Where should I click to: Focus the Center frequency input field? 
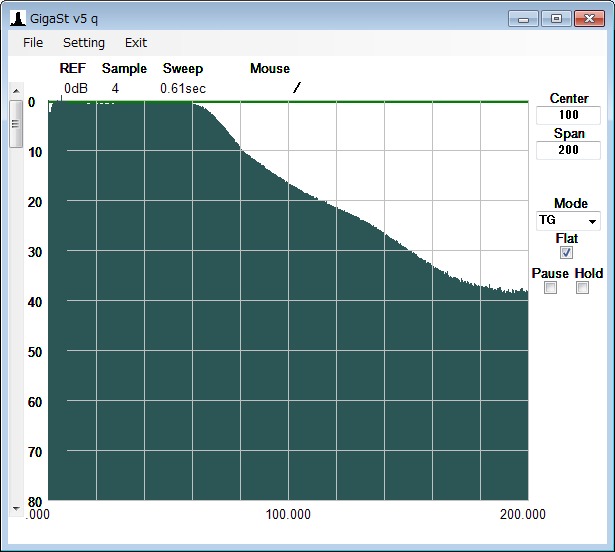(568, 115)
